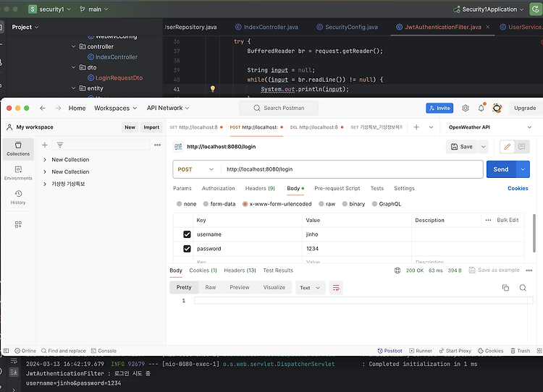
Task: Open the response Cookies (1) tab
Action: pos(203,270)
